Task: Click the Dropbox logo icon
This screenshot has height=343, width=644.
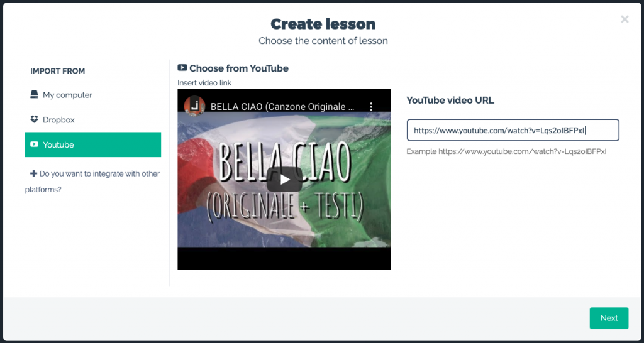Action: pyautogui.click(x=34, y=119)
